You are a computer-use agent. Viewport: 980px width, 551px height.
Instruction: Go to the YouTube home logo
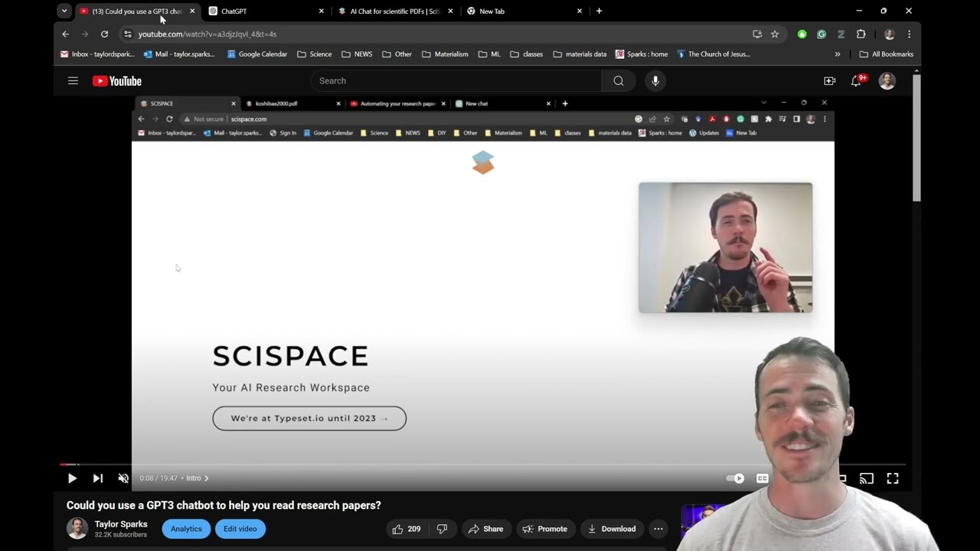117,81
